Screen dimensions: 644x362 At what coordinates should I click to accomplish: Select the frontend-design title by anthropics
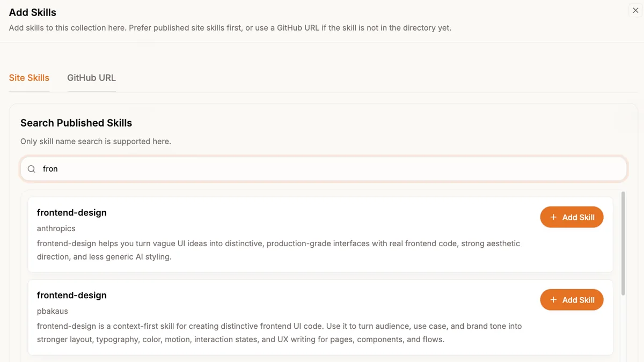tap(71, 213)
